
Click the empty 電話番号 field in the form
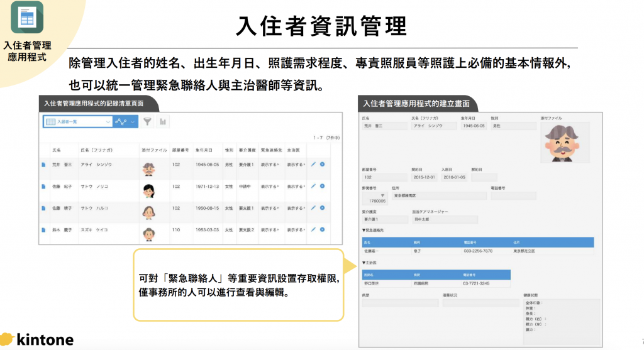click(513, 195)
